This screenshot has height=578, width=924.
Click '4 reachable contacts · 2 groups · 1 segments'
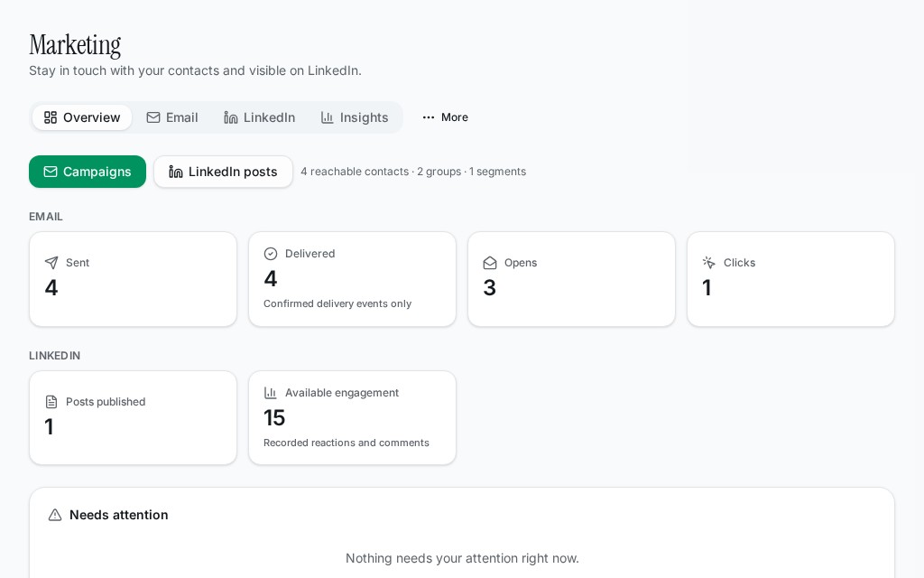coord(413,172)
